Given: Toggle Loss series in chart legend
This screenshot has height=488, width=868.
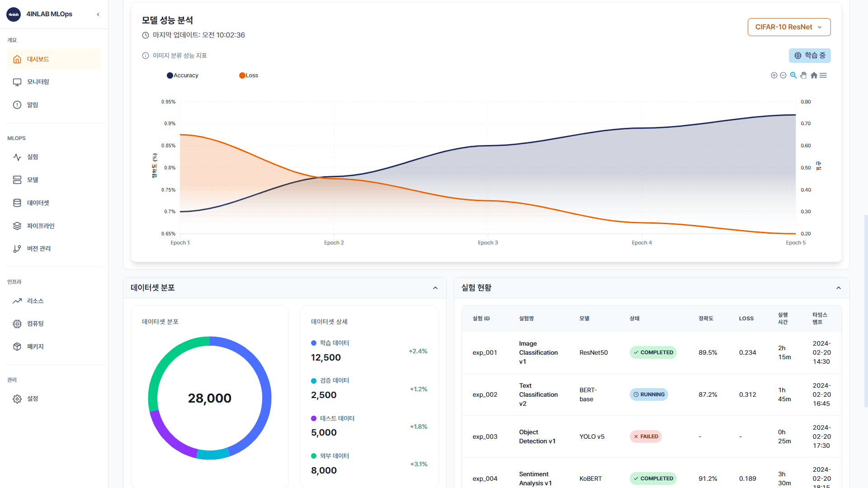Looking at the screenshot, I should click(249, 75).
